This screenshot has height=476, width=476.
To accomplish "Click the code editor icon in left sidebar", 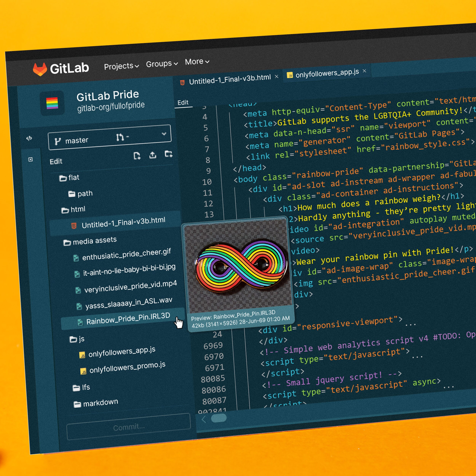I will pyautogui.click(x=29, y=138).
